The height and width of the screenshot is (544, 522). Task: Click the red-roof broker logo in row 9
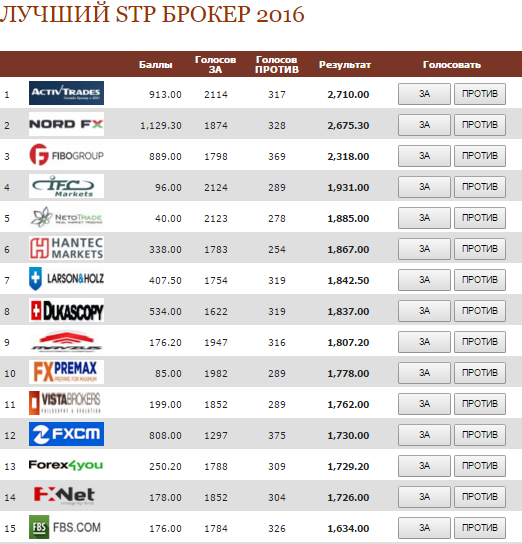66,341
